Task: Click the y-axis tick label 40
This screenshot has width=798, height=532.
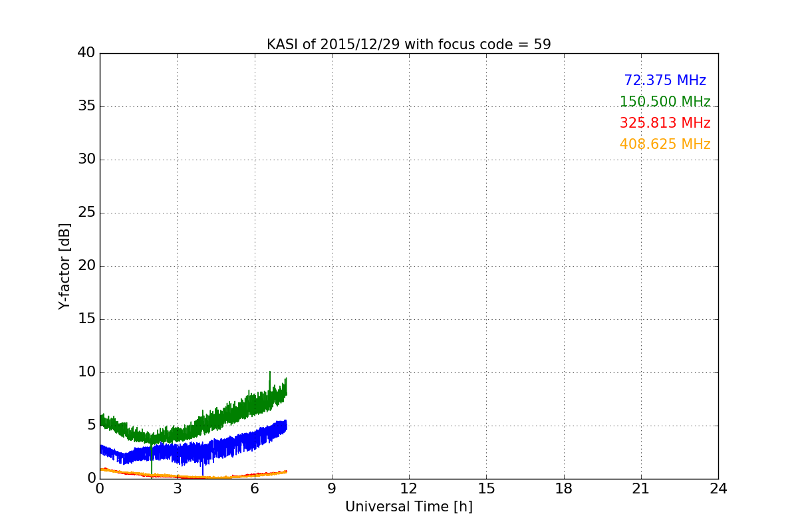Action: (x=86, y=53)
